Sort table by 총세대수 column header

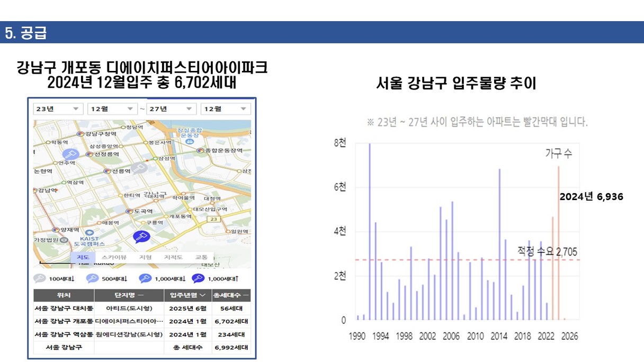(231, 295)
